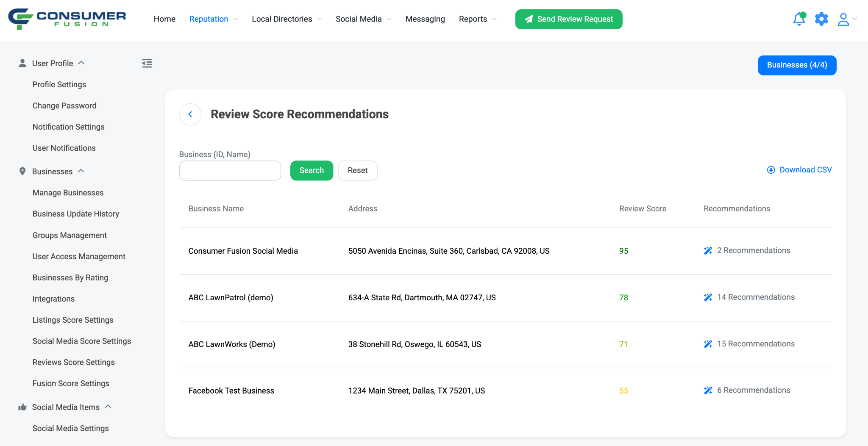Viewport: 868px width, 446px height.
Task: Click the review score 95
Action: [624, 251]
